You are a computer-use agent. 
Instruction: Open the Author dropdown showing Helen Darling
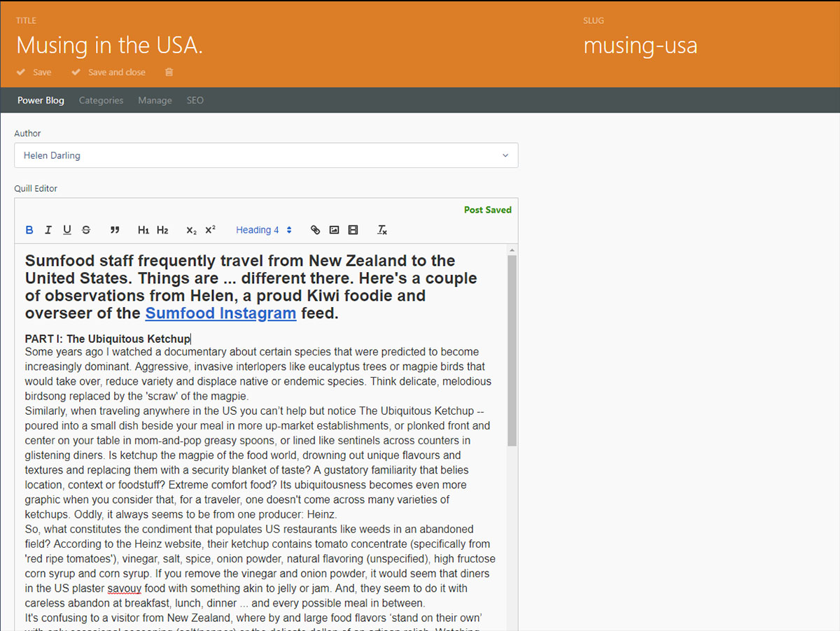(x=266, y=155)
